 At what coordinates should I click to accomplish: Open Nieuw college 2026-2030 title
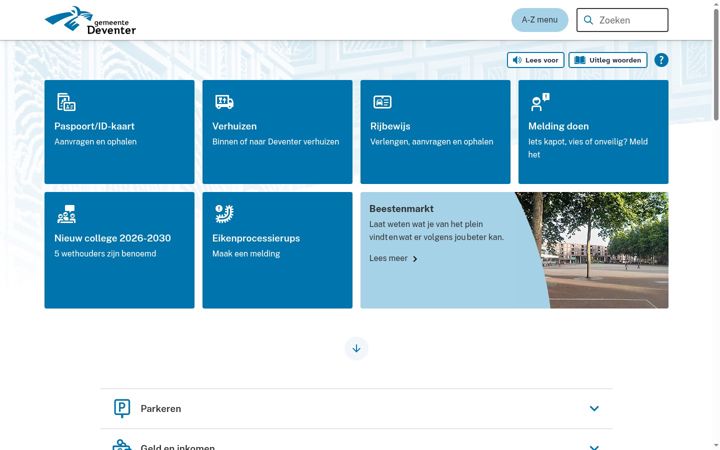(112, 238)
